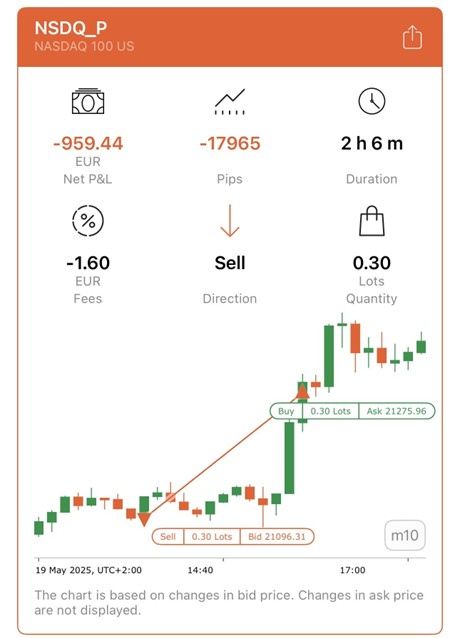
Task: Click the orange buy exit triangle marker
Action: [303, 391]
